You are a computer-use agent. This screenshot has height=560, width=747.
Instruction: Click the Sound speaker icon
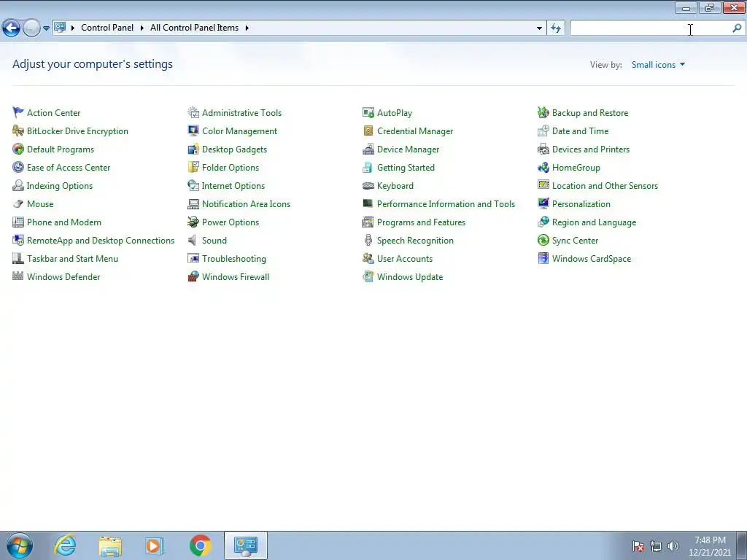193,240
